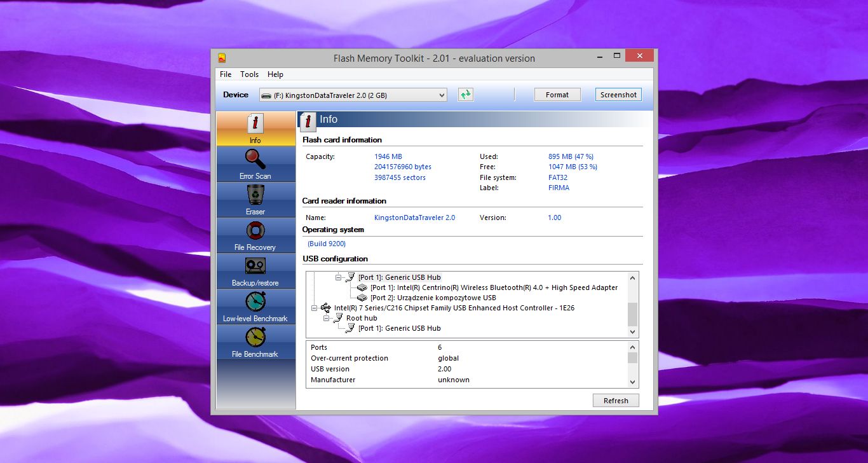
Task: Launch the File Recovery tool
Action: tap(255, 235)
